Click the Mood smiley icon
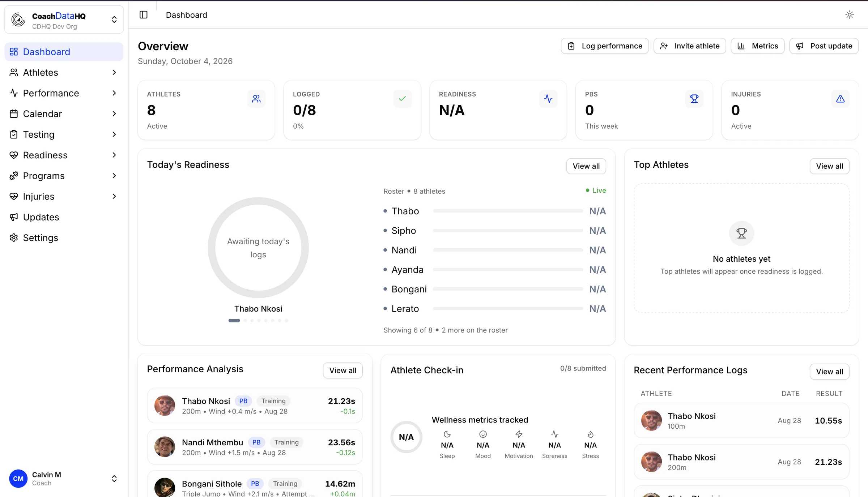Image resolution: width=868 pixels, height=497 pixels. click(483, 434)
